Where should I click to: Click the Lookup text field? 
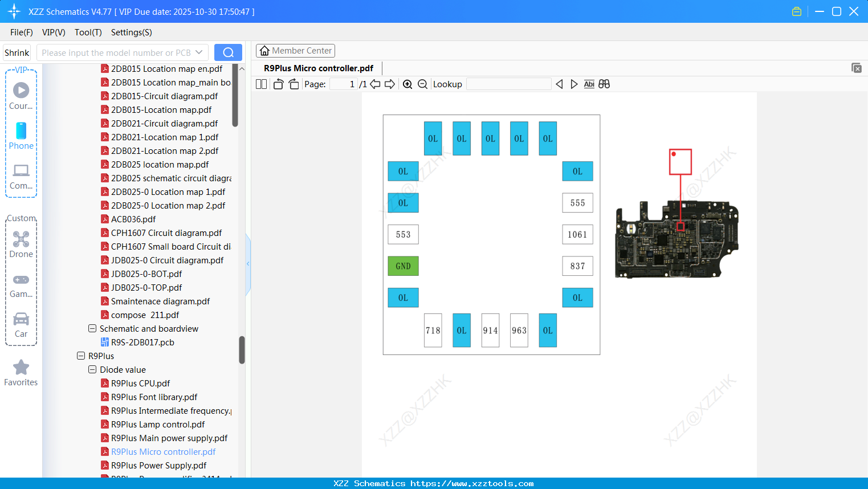point(509,84)
